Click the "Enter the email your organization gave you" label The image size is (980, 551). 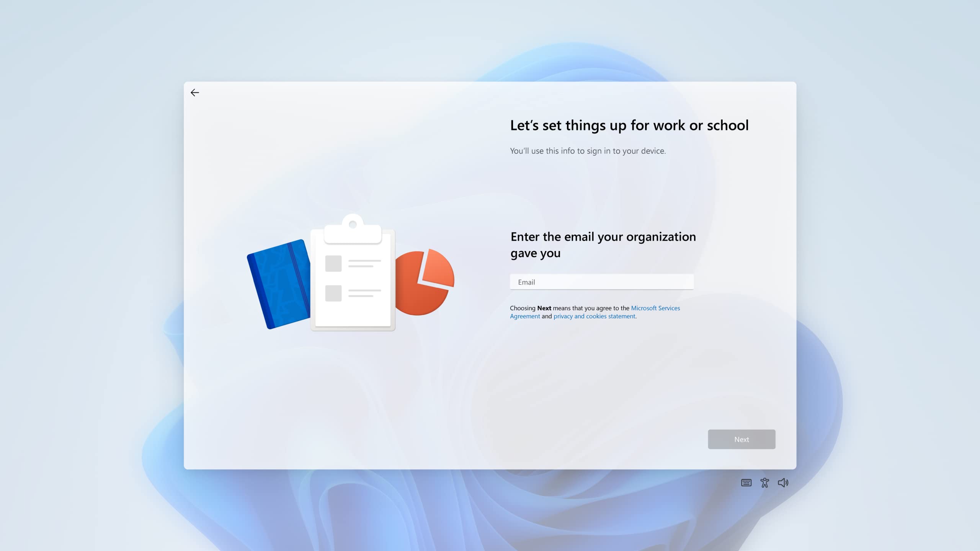603,245
